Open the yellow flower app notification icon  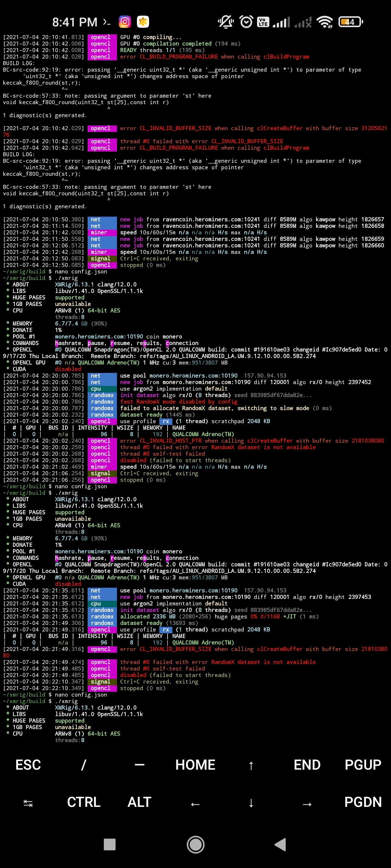click(x=143, y=22)
